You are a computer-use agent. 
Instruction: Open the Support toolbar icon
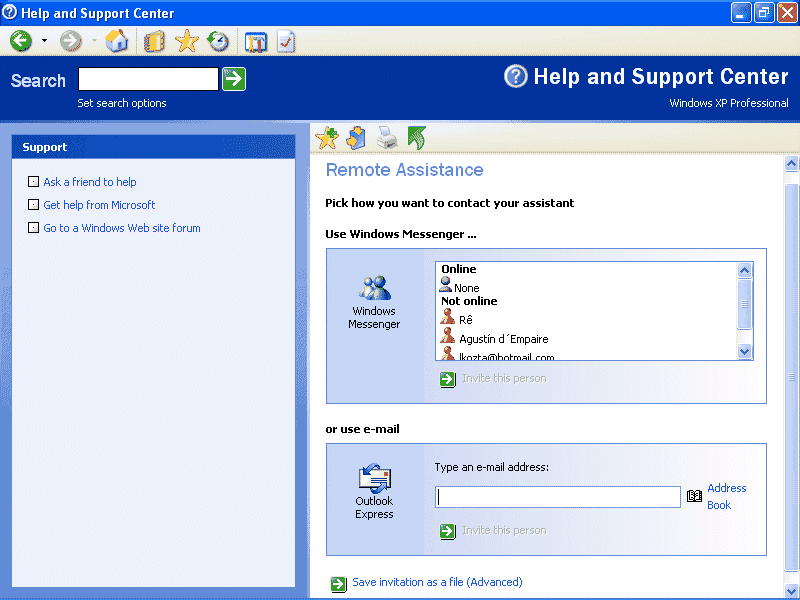click(256, 41)
